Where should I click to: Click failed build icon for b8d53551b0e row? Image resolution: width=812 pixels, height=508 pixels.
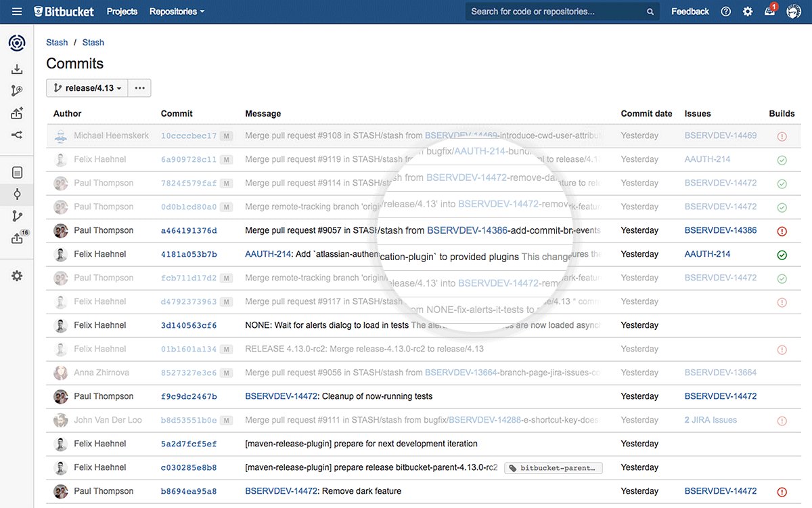782,421
